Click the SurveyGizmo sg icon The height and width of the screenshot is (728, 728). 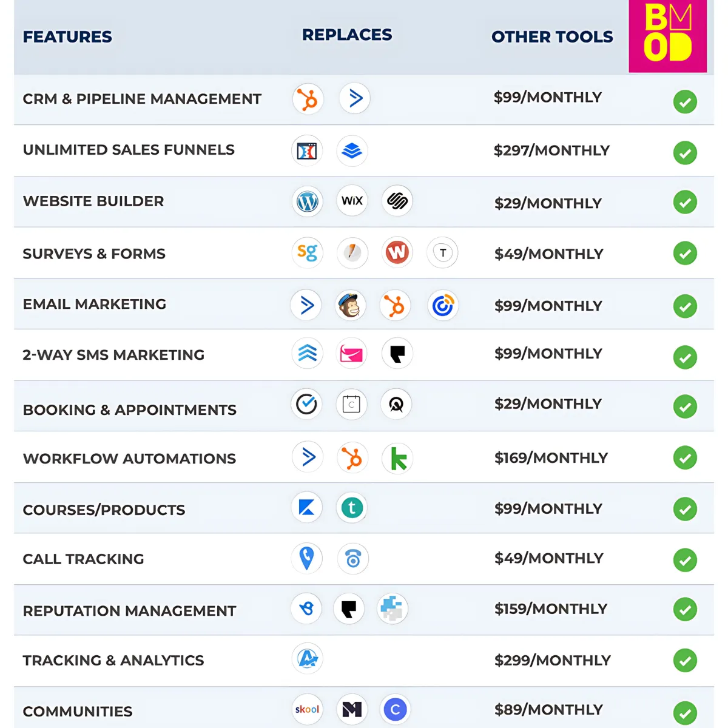click(307, 252)
